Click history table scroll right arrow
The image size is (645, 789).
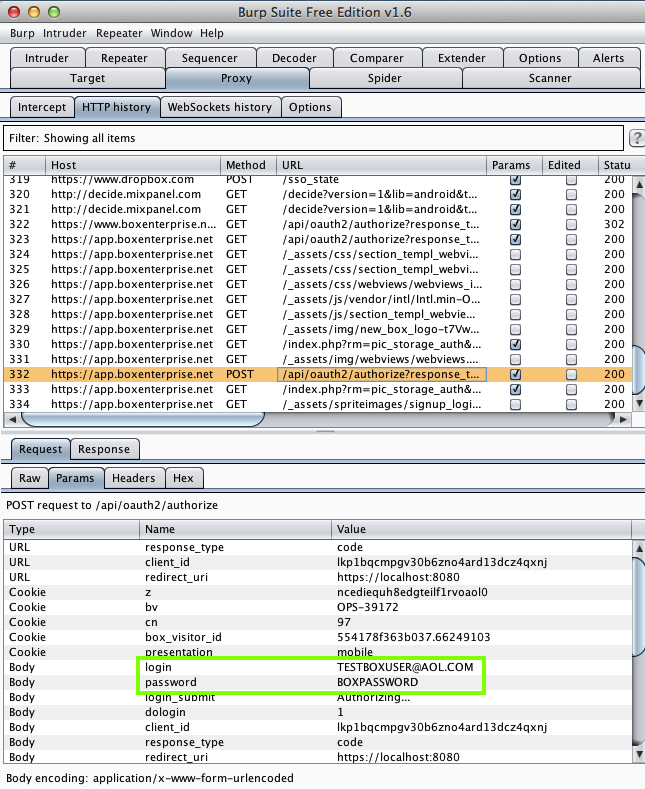tap(623, 419)
